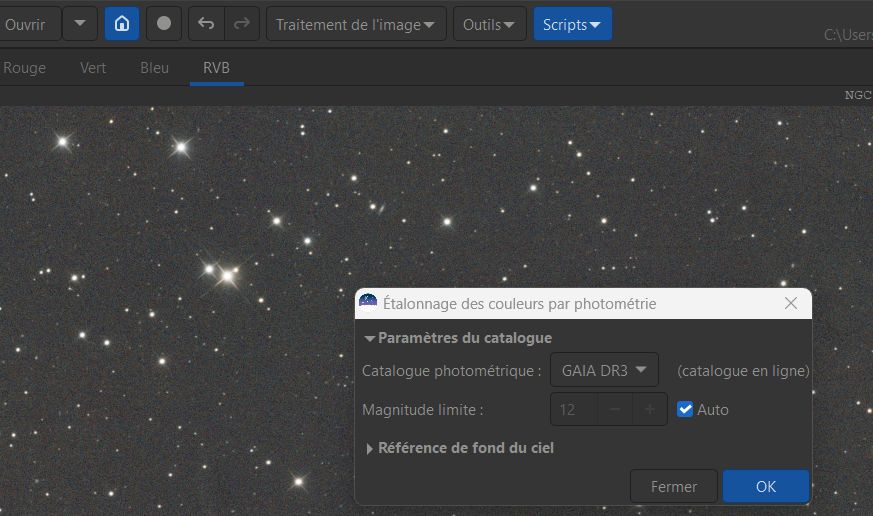The width and height of the screenshot is (873, 516).
Task: Open the Scripts menu
Action: coord(572,24)
